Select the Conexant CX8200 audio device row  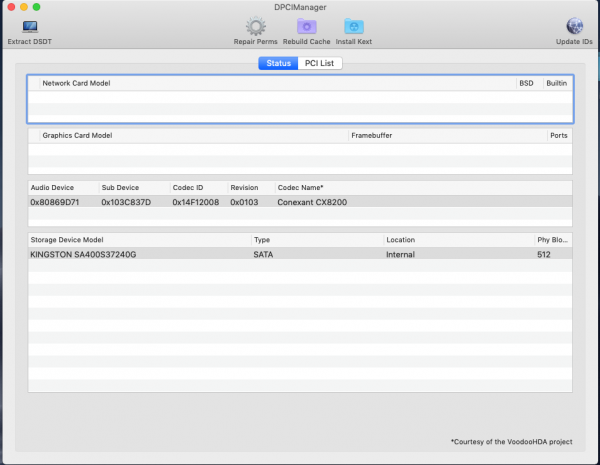(x=300, y=202)
